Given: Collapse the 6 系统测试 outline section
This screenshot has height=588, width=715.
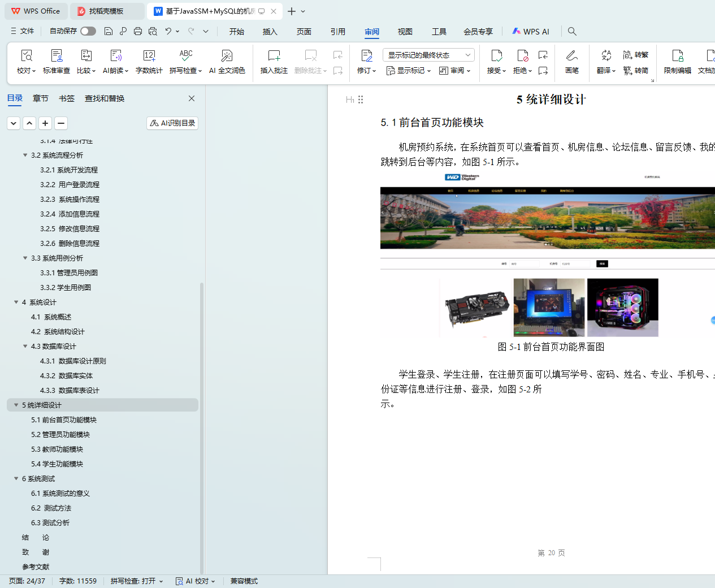Looking at the screenshot, I should (16, 478).
